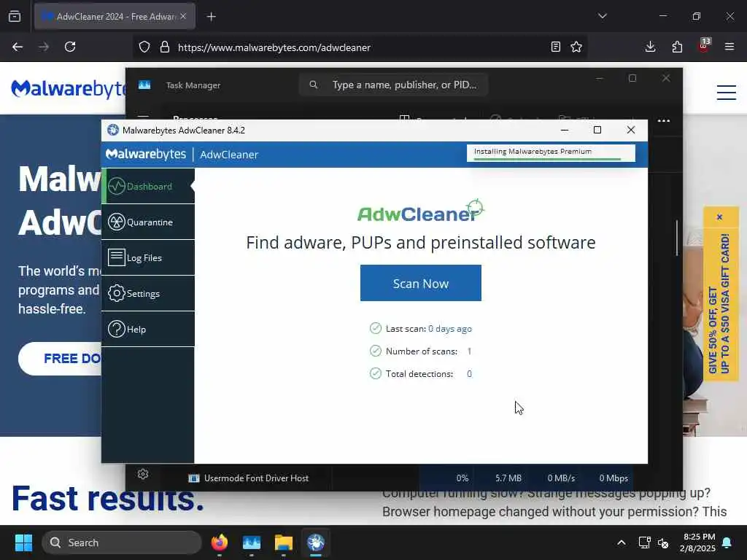747x560 pixels.
Task: Open Firefox downloads panel
Action: 650,47
